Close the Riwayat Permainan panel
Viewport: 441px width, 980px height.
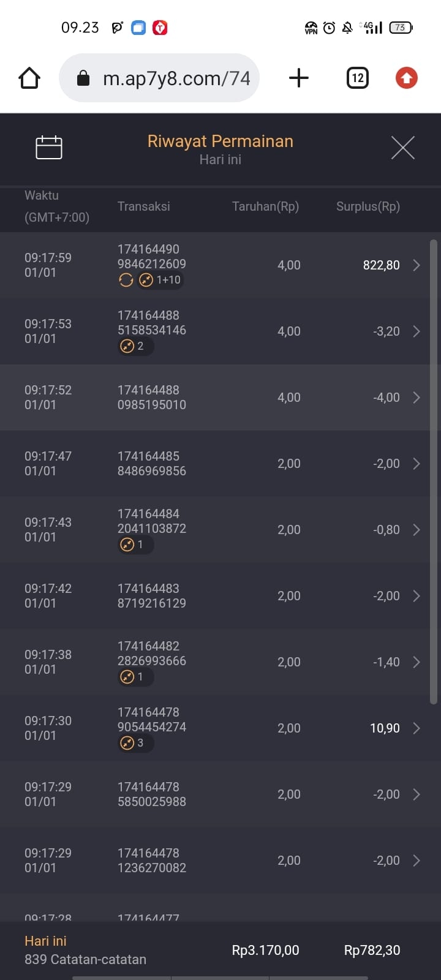click(x=402, y=148)
